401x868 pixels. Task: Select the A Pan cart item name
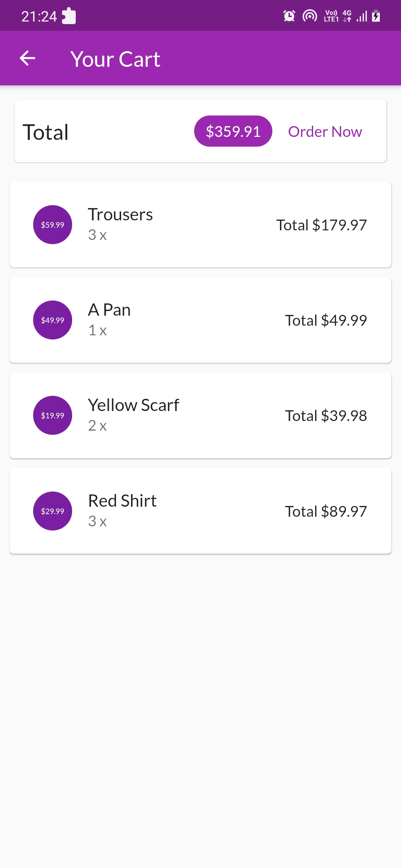pyautogui.click(x=109, y=310)
